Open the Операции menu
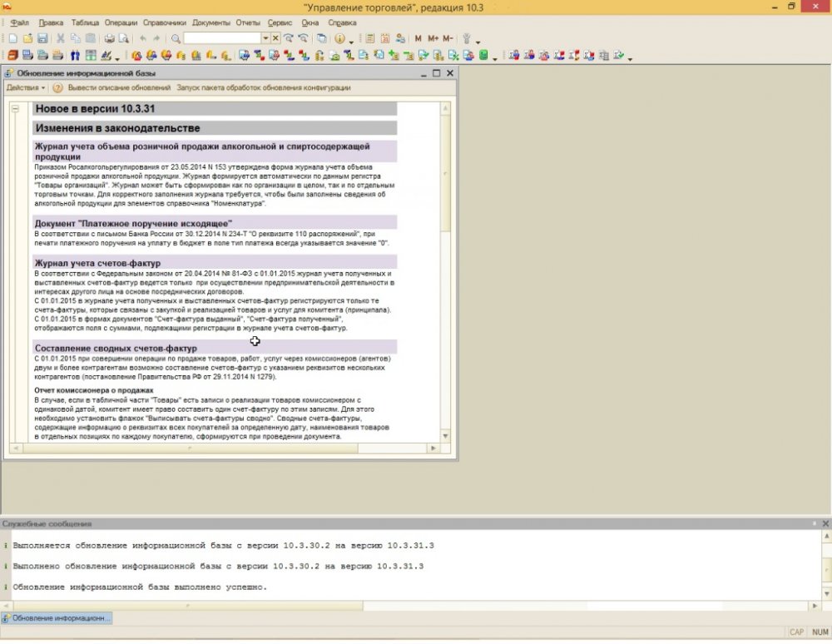832x644 pixels. coord(121,22)
